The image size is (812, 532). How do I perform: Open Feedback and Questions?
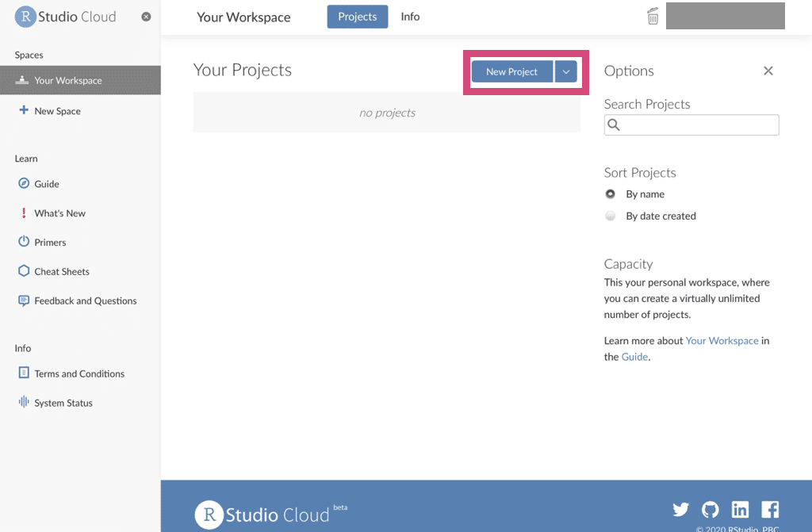23,300
